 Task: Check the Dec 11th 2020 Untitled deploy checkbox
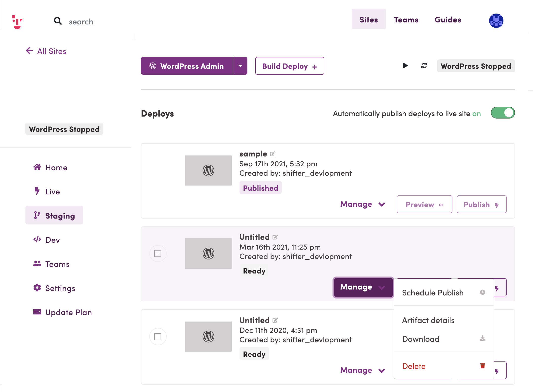point(158,337)
